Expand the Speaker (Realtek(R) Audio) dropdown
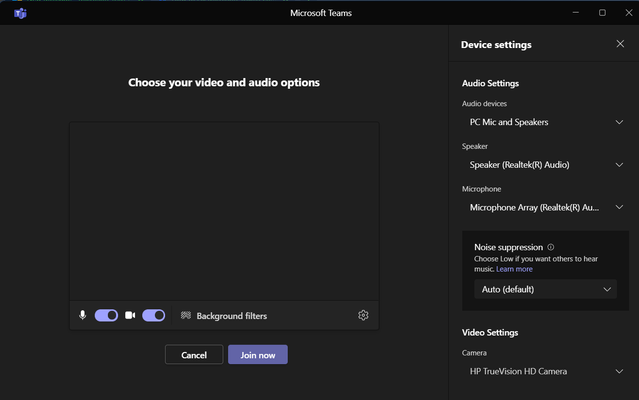639x400 pixels. click(545, 165)
